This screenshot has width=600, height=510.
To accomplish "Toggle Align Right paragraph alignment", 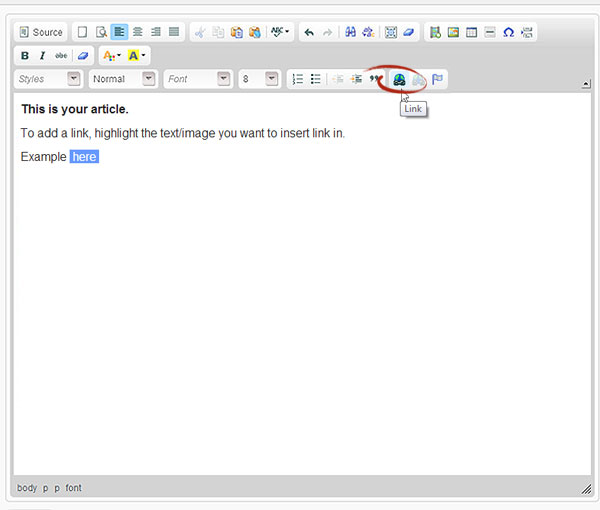I will (x=156, y=32).
